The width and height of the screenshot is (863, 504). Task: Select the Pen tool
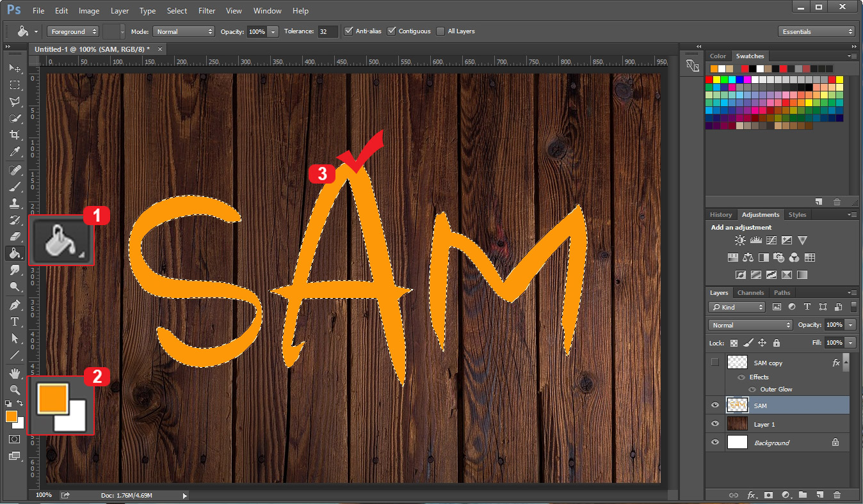tap(15, 304)
